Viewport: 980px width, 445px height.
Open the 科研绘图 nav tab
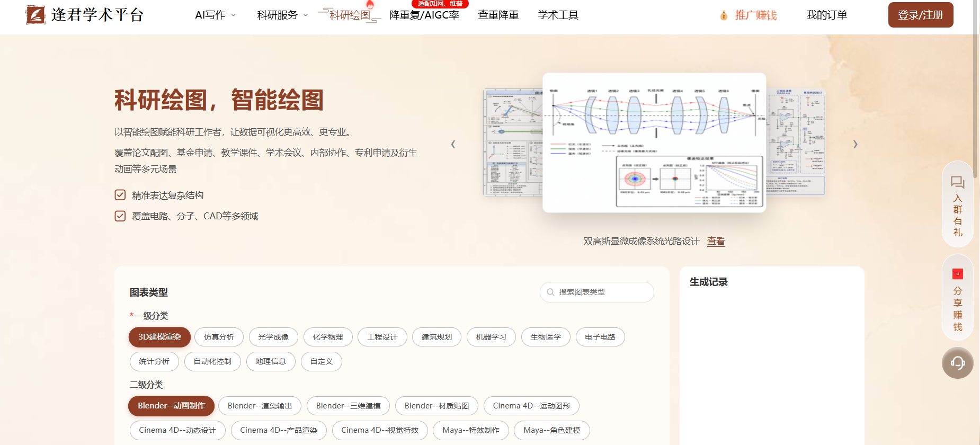(x=350, y=15)
